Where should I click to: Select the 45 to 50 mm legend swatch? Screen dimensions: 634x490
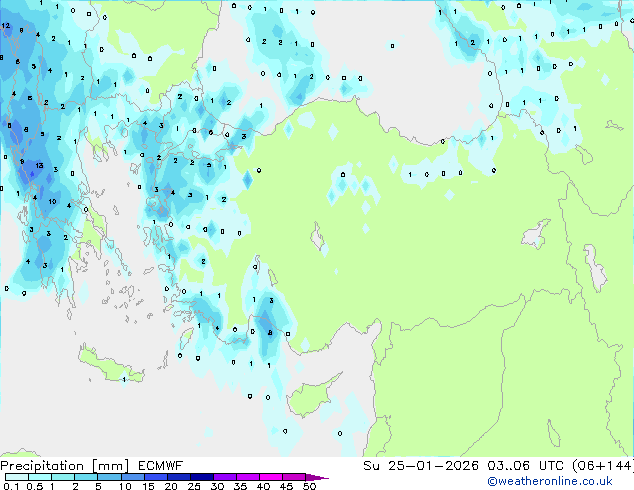point(294,477)
